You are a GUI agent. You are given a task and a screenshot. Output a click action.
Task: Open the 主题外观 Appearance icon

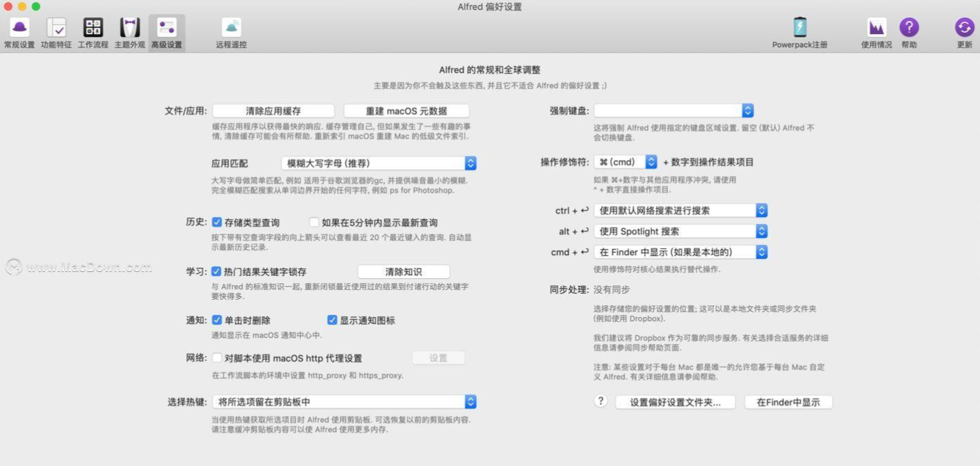[x=130, y=28]
